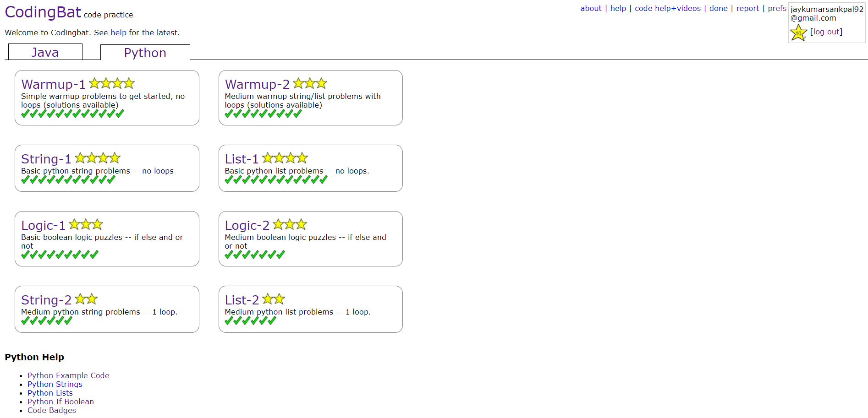Click the stars next to List-1
The height and width of the screenshot is (418, 868).
tap(285, 158)
